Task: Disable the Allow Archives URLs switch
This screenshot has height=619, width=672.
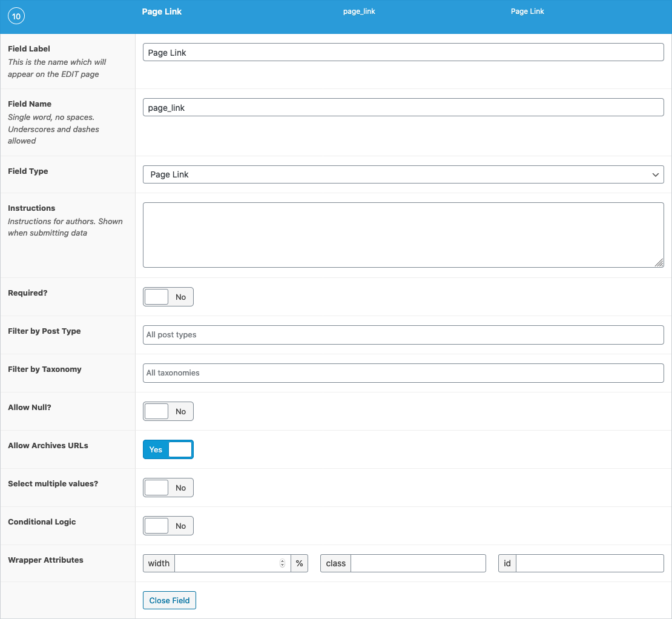Action: click(x=168, y=450)
